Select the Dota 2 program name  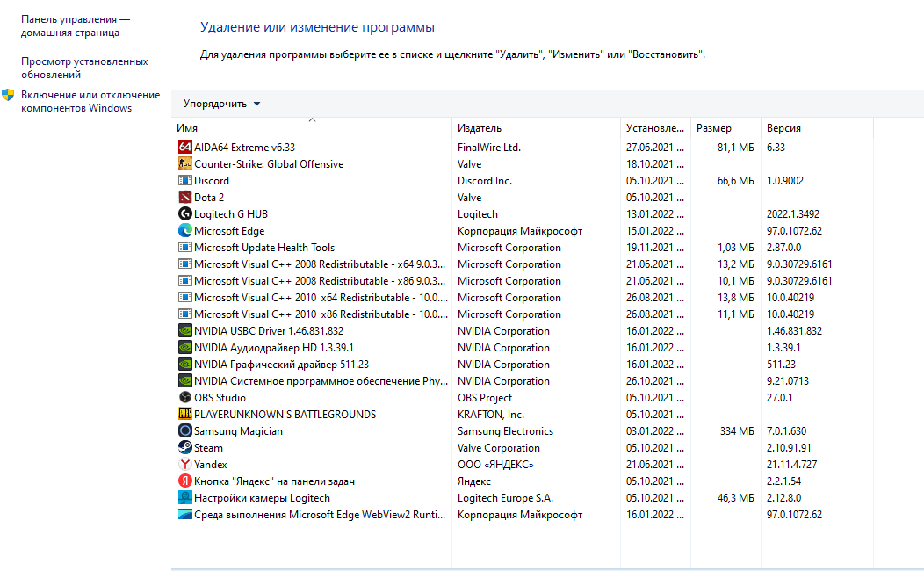209,198
